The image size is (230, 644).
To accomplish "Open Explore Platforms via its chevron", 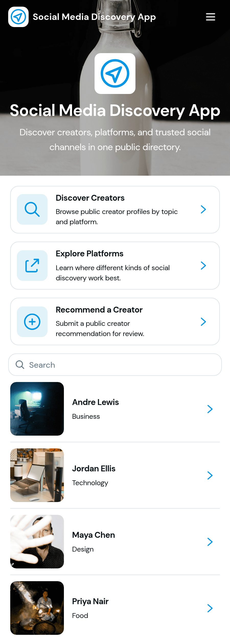I will (203, 266).
